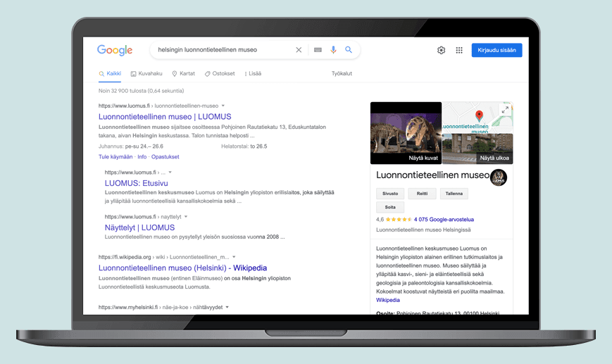Click the Luonnontieteellinen museo knowledge panel title
The width and height of the screenshot is (612, 364).
point(432,175)
